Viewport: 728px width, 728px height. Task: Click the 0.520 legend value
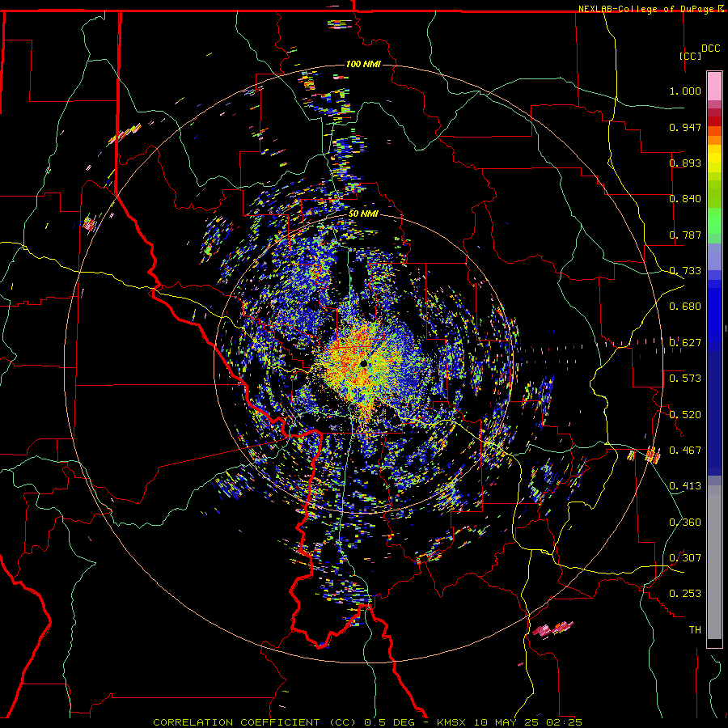tap(685, 415)
